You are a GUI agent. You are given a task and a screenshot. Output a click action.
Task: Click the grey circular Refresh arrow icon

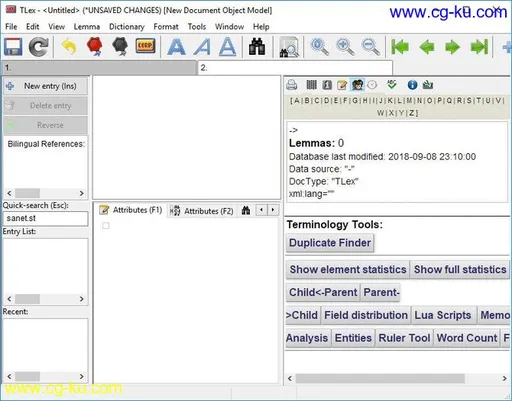[x=38, y=47]
